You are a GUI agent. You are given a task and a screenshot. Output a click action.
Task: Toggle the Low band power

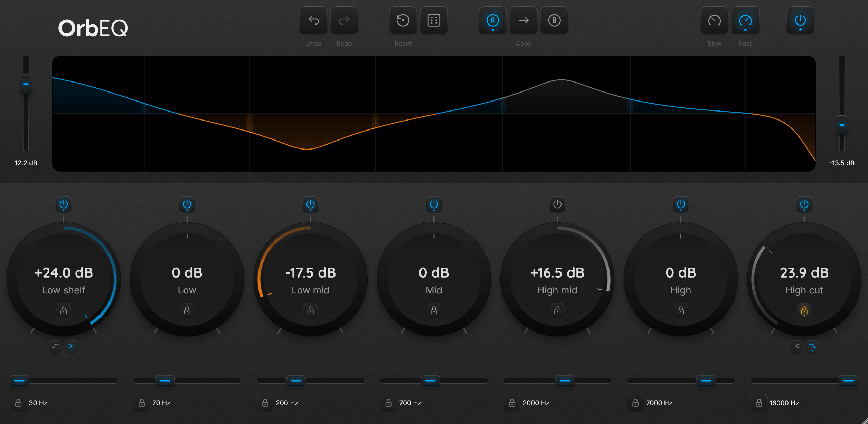tap(187, 204)
